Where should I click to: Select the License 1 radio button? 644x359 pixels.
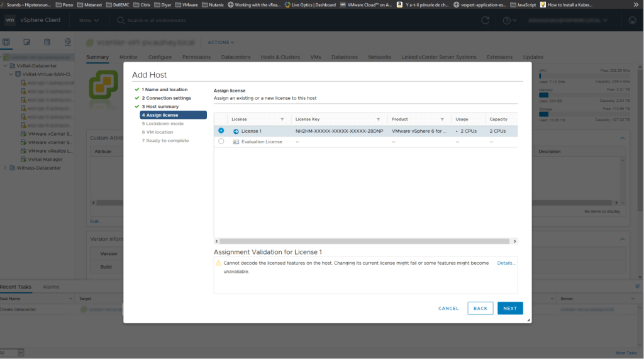pyautogui.click(x=221, y=131)
